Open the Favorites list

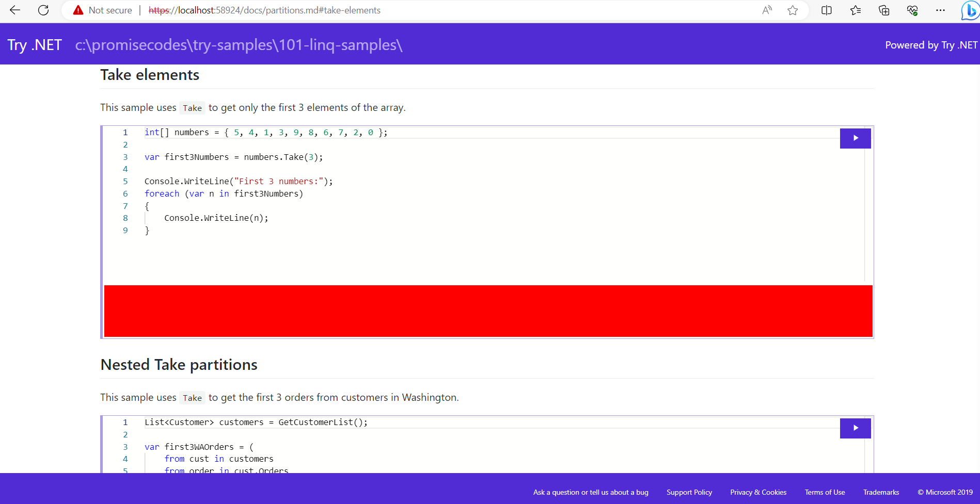coord(856,10)
